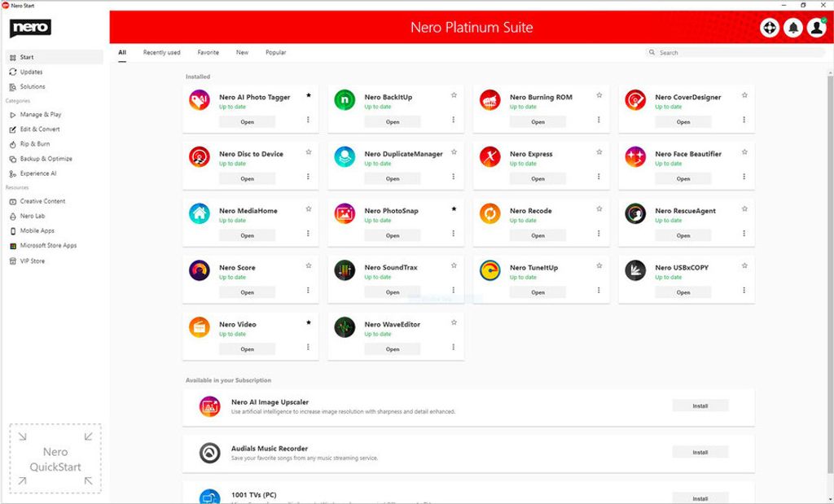
Task: Toggle favorite star for Nero WaveEditor
Action: click(454, 322)
